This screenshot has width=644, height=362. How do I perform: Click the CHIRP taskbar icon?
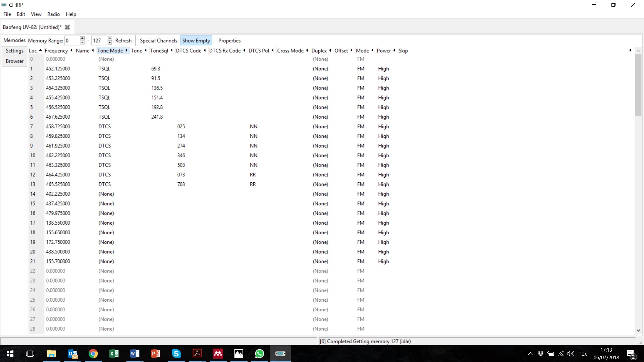click(280, 354)
